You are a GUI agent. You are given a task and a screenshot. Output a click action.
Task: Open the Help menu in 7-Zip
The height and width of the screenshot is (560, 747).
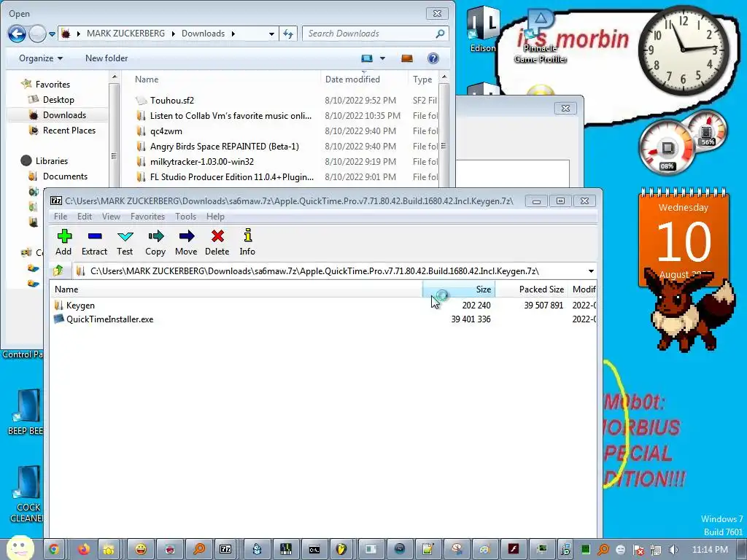tap(215, 216)
